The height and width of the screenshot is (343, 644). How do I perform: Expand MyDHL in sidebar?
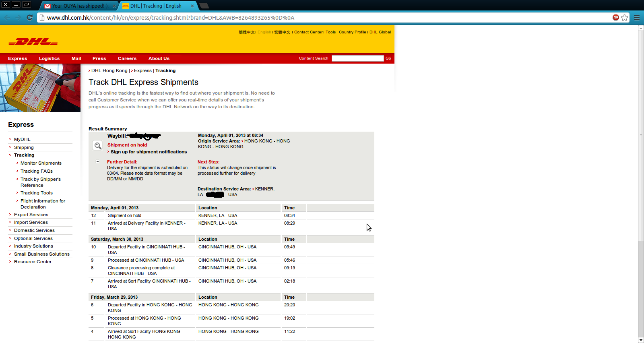22,139
